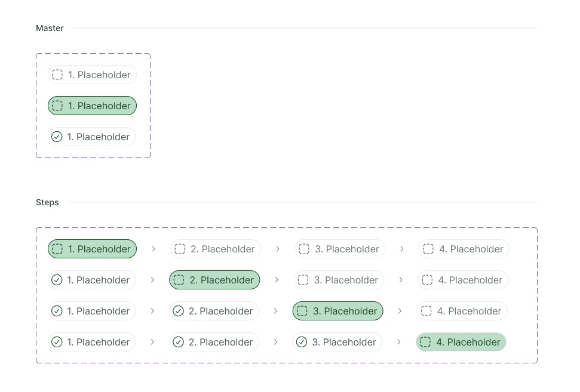Click the completed 3. Placeholder step pill
The height and width of the screenshot is (392, 580).
[337, 342]
